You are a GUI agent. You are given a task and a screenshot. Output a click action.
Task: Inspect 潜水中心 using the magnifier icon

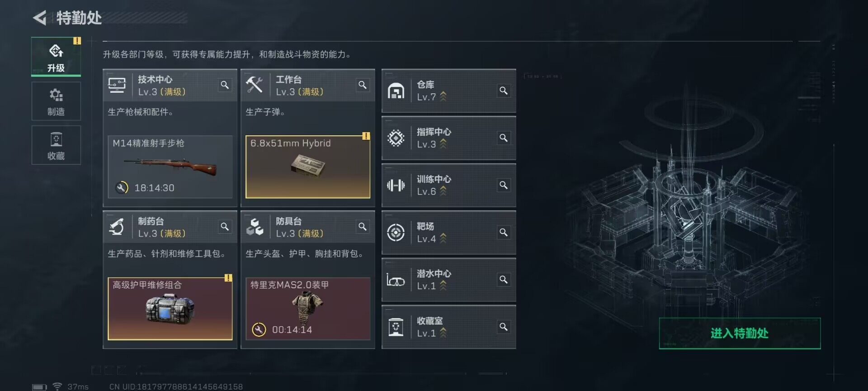504,280
